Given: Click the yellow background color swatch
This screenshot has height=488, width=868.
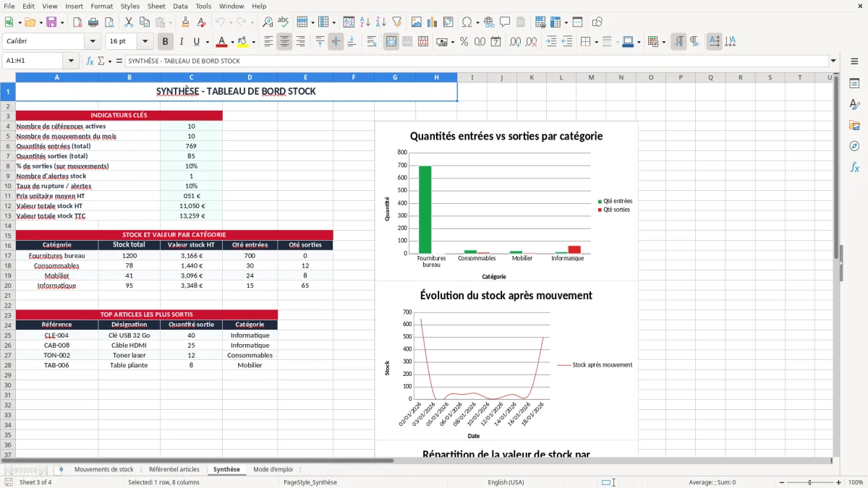Looking at the screenshot, I should (x=242, y=42).
